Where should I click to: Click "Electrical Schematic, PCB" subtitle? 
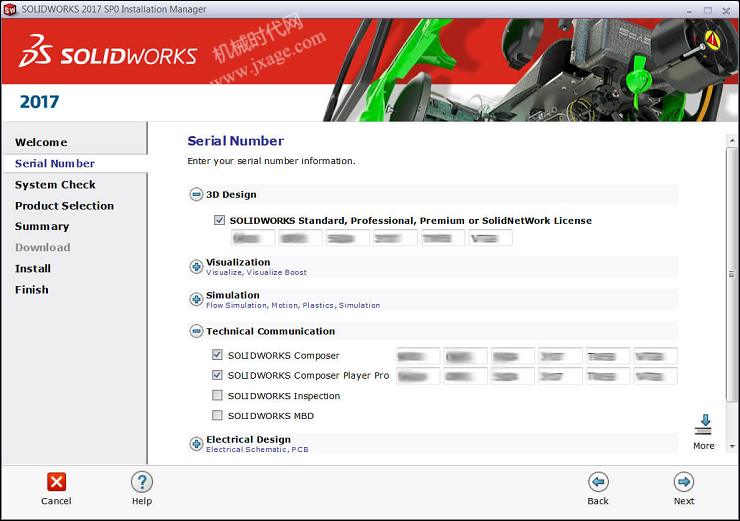click(257, 449)
